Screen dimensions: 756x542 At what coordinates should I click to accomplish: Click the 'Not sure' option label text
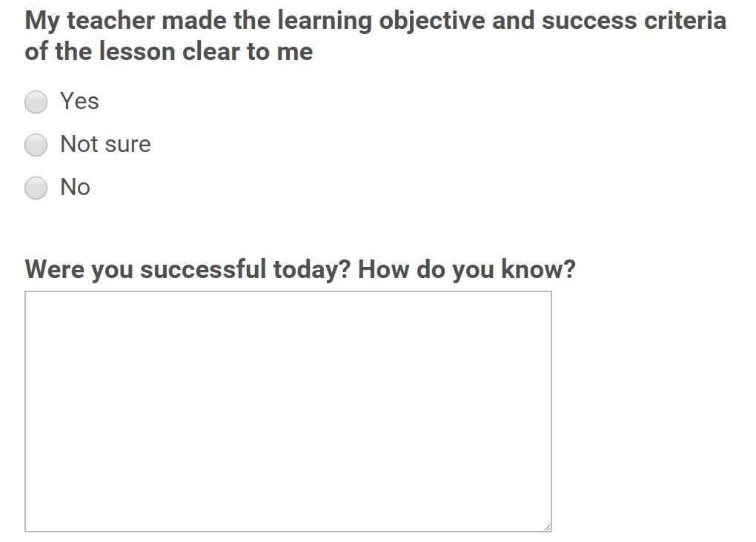tap(105, 144)
